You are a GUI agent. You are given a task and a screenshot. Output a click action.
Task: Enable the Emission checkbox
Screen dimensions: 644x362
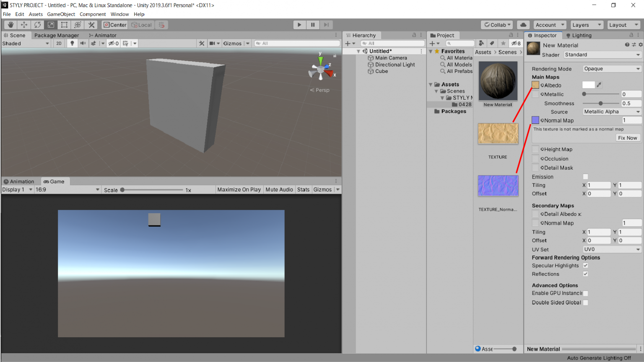point(585,177)
